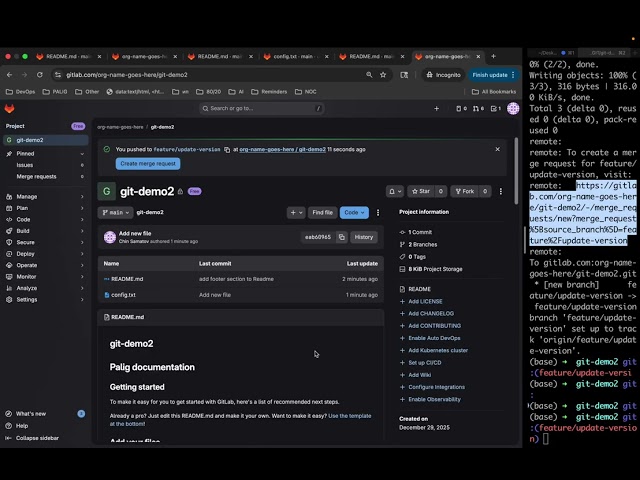Expand the Settings sidebar section
640x480 pixels.
tap(45, 300)
